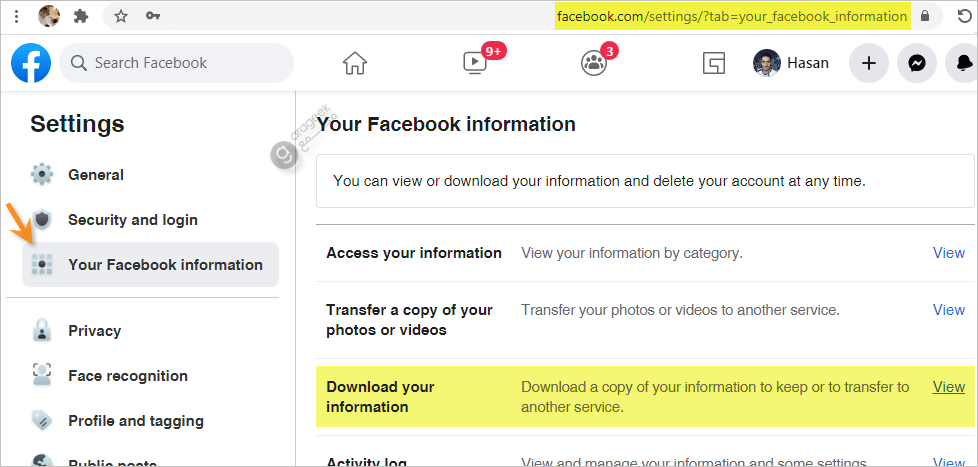Click View for Download your information

949,387
